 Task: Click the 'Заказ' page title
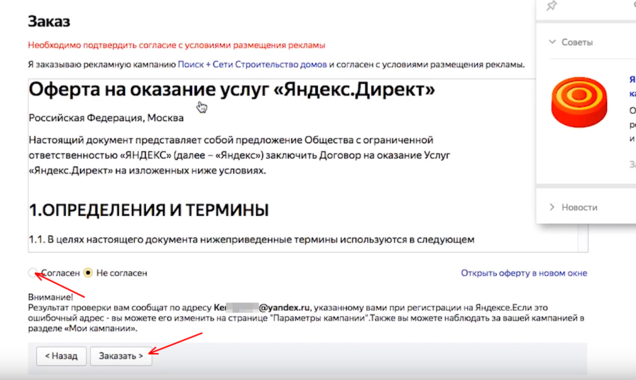tap(49, 21)
